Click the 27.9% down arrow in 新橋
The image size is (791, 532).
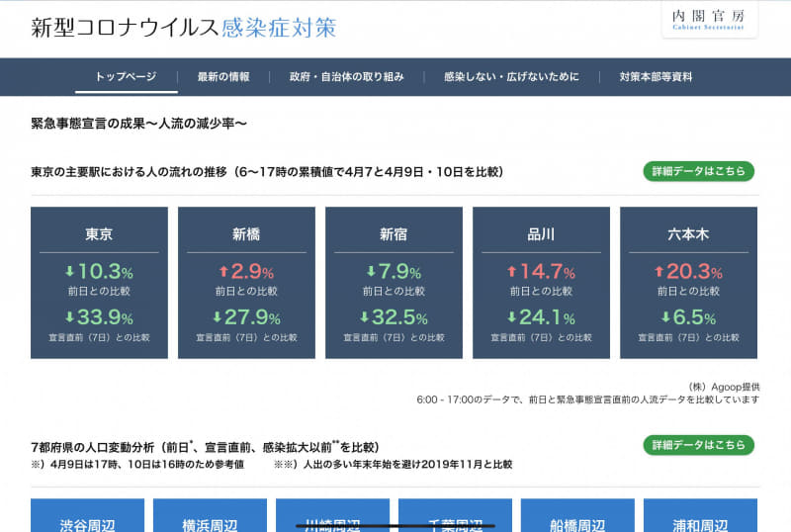(217, 317)
